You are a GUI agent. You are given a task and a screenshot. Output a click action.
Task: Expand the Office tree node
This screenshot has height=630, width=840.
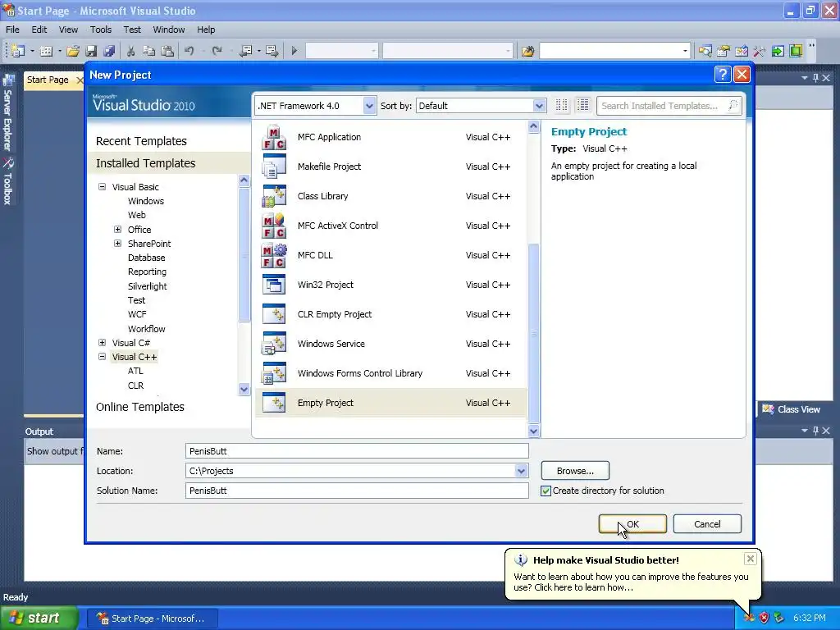117,230
